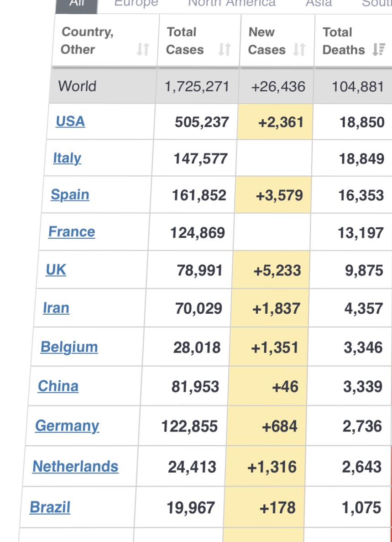Open the Italy country link
This screenshot has width=392, height=542.
coord(67,158)
